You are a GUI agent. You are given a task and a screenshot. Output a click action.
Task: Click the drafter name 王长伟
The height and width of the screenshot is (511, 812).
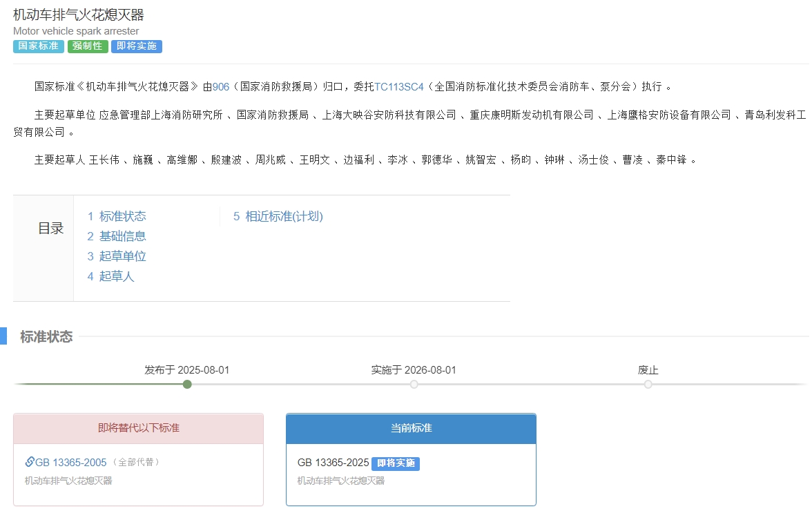click(x=104, y=160)
